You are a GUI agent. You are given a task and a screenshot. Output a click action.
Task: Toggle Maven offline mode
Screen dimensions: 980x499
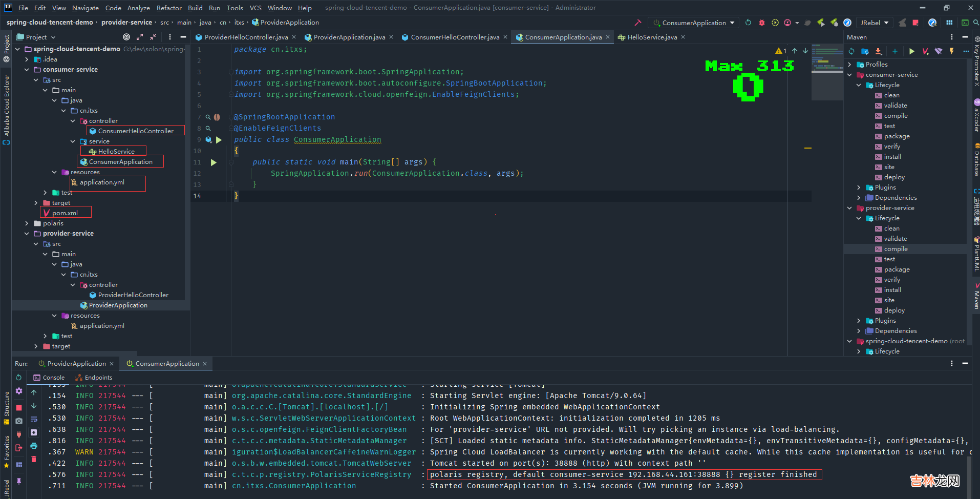(x=939, y=51)
